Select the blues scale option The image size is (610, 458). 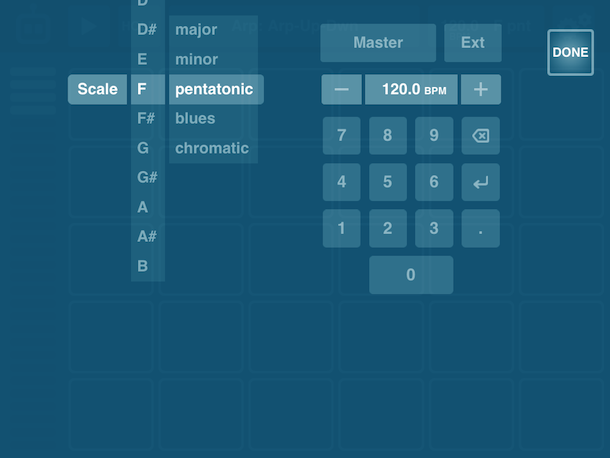coord(195,119)
